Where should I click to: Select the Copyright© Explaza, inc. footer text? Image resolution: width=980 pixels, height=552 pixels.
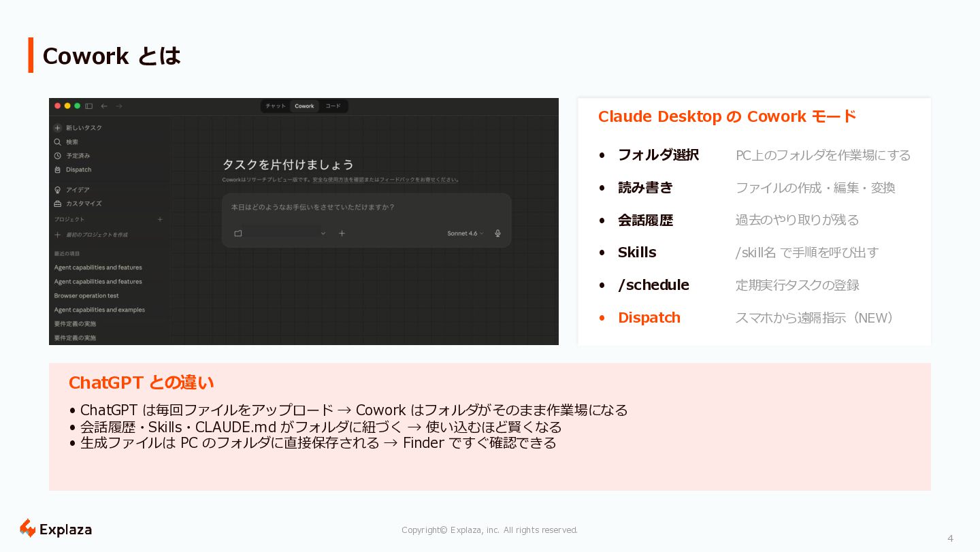(489, 530)
